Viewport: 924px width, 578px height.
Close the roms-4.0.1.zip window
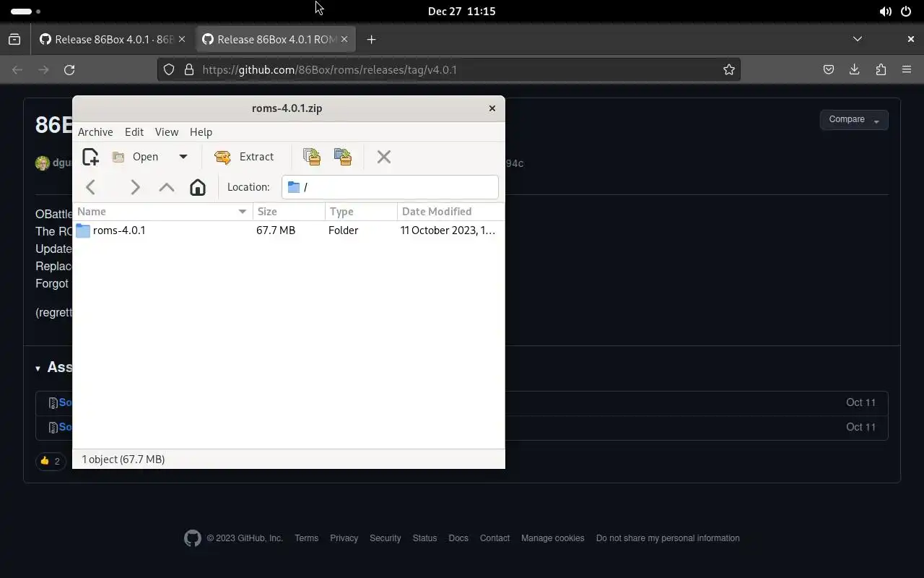point(492,108)
